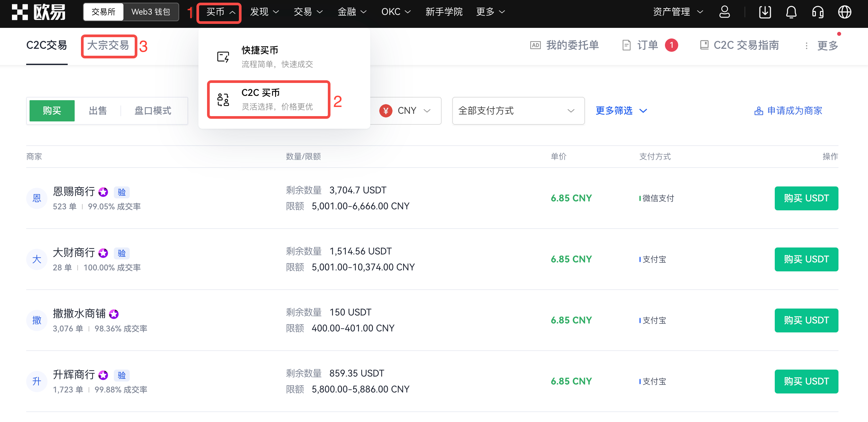Viewport: 868px width, 422px height.
Task: Click the red order count badge
Action: click(x=671, y=45)
